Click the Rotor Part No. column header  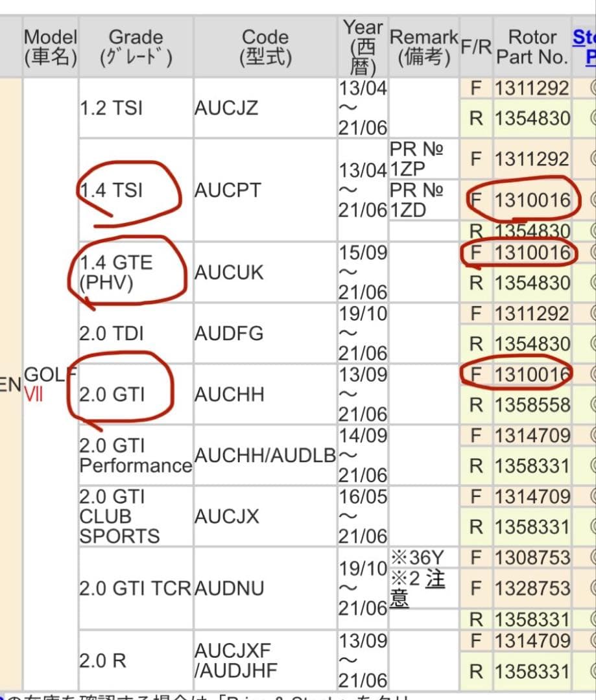click(x=532, y=47)
